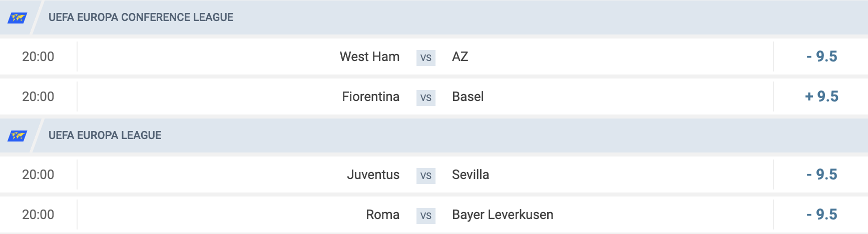Click the 20:00 kickoff time for Roma match

tap(38, 214)
